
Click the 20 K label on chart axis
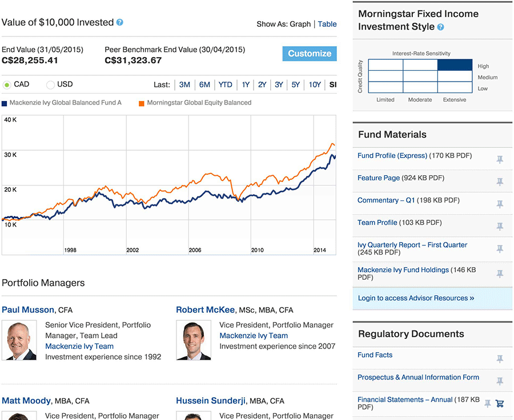click(x=10, y=189)
